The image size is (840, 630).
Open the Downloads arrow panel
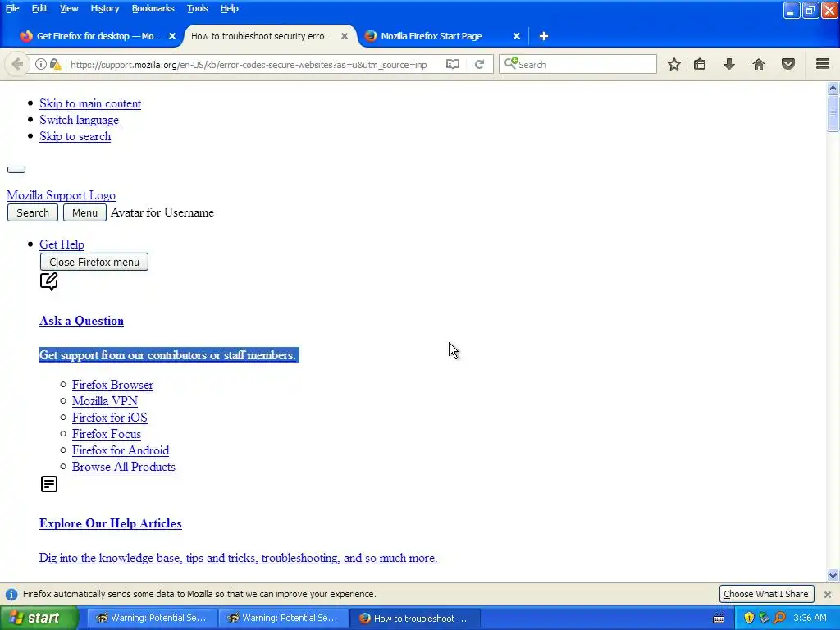tap(729, 64)
